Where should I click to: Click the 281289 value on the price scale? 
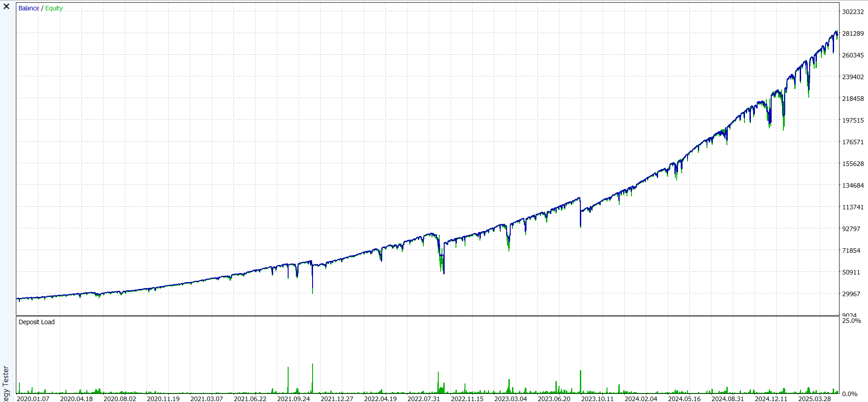(853, 33)
